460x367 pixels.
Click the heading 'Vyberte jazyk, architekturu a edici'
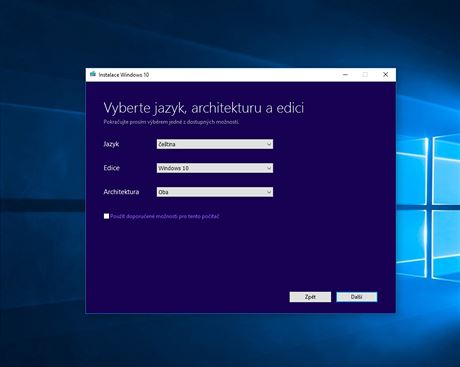204,108
